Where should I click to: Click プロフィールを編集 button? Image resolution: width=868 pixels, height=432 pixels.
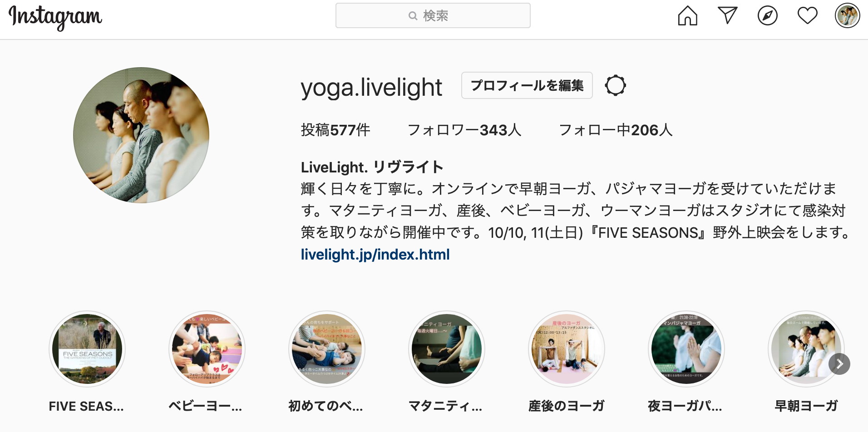527,85
